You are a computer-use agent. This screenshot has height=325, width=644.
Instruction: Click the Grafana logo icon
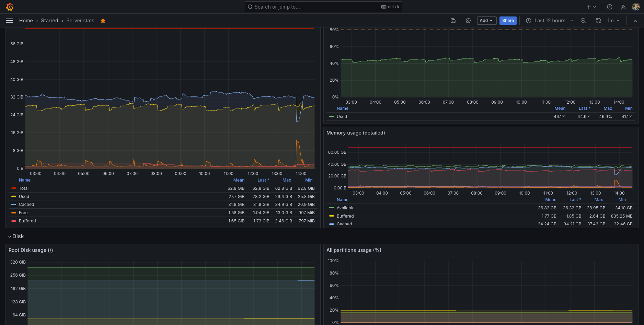tap(10, 7)
